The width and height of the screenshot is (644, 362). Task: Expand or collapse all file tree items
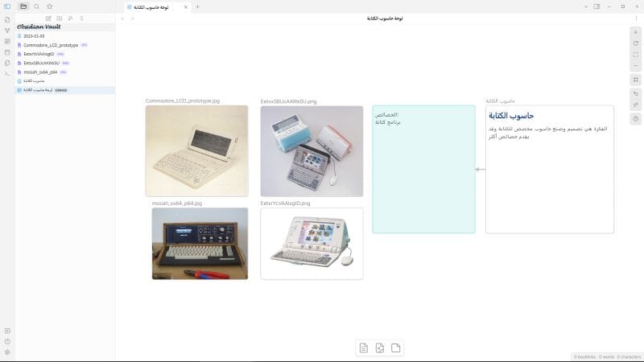click(81, 18)
